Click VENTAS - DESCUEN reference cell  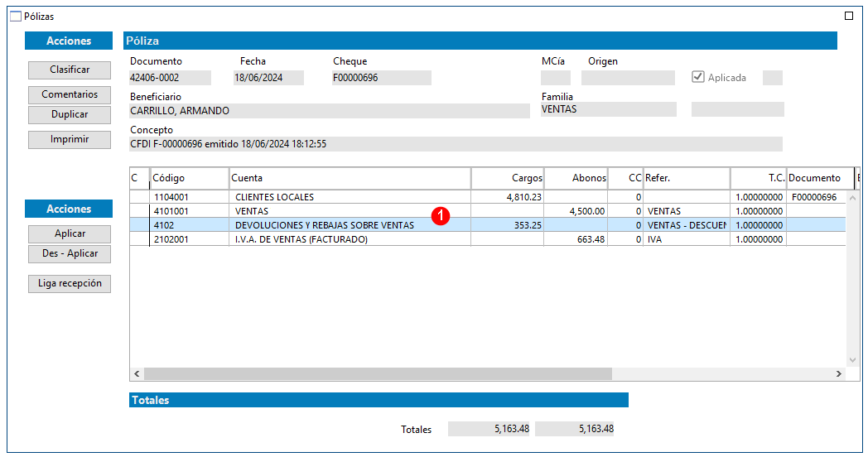(687, 225)
